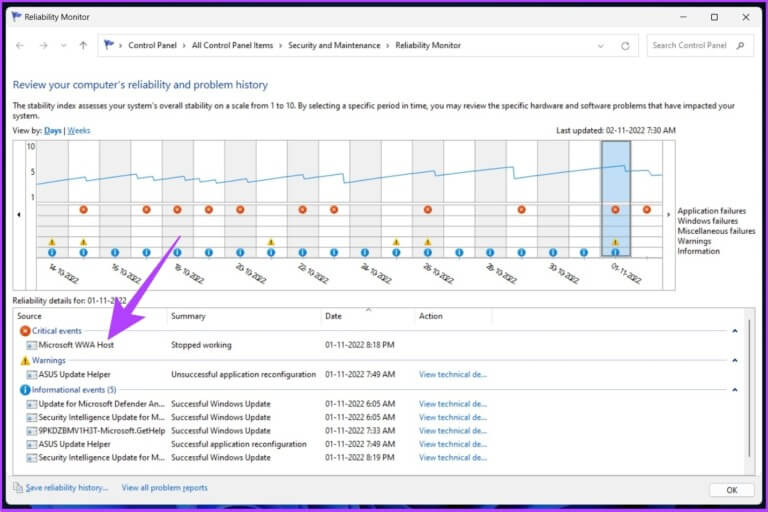View technical details for Microsoft.GetHelp update

point(453,431)
